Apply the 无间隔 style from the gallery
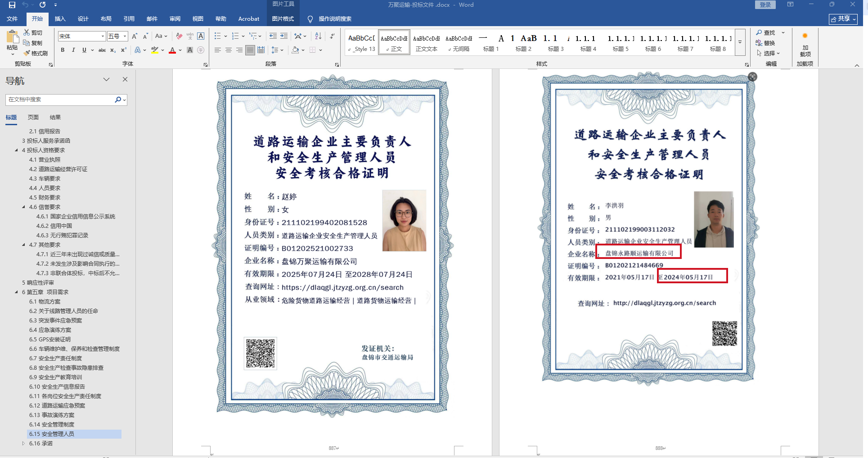Image resolution: width=868 pixels, height=458 pixels. (x=459, y=42)
